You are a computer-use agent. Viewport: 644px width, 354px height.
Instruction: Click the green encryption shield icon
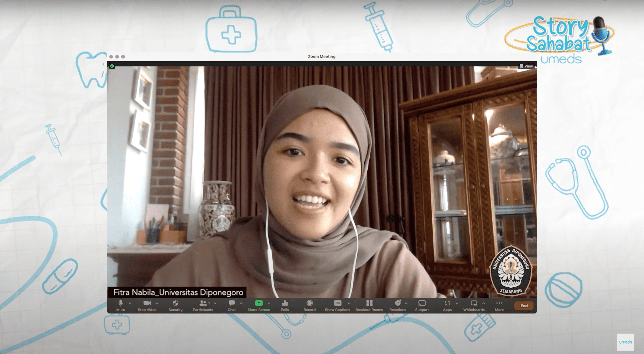click(x=112, y=66)
